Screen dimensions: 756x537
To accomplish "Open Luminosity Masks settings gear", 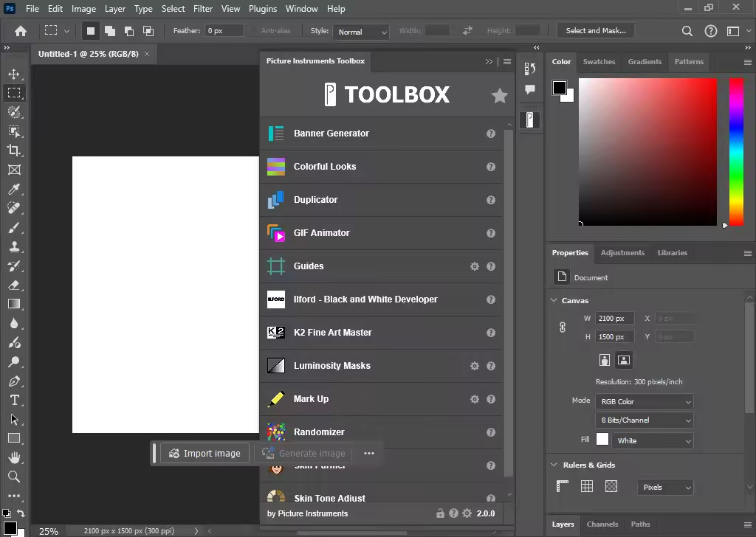I will 475,366.
